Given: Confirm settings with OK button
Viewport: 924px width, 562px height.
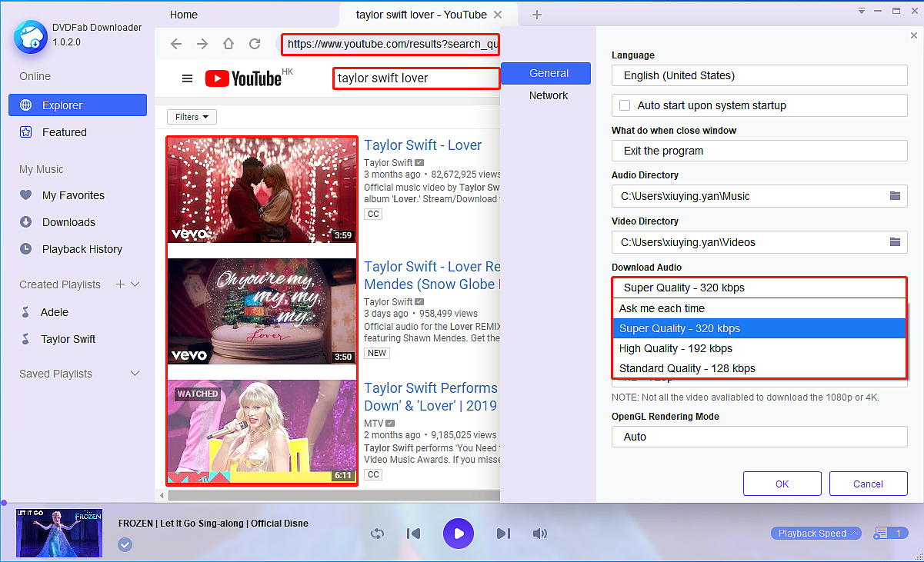Looking at the screenshot, I should [782, 484].
